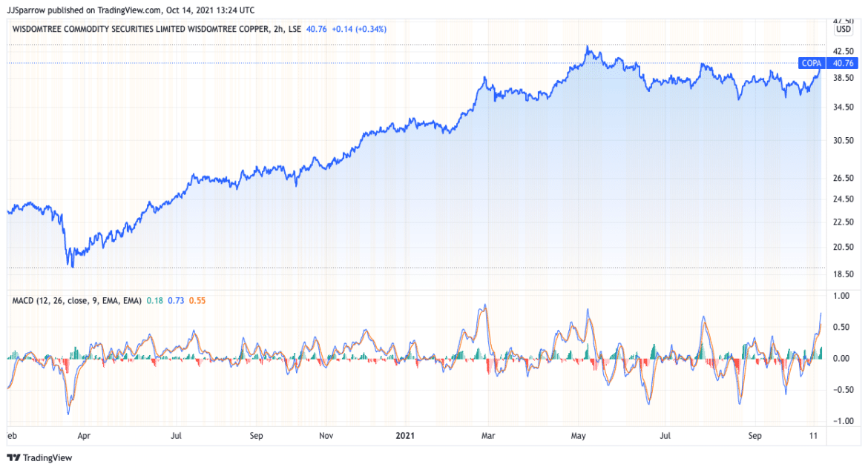
Task: Click the JJSparrow author name
Action: pos(26,10)
